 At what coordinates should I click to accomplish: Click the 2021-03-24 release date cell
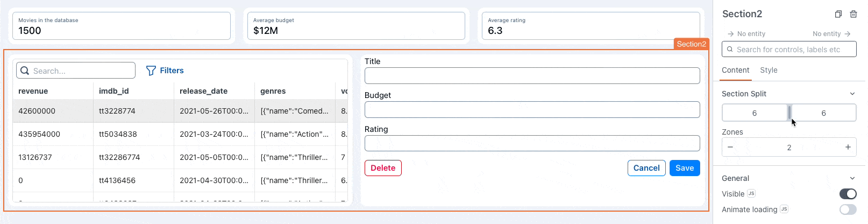pyautogui.click(x=214, y=134)
